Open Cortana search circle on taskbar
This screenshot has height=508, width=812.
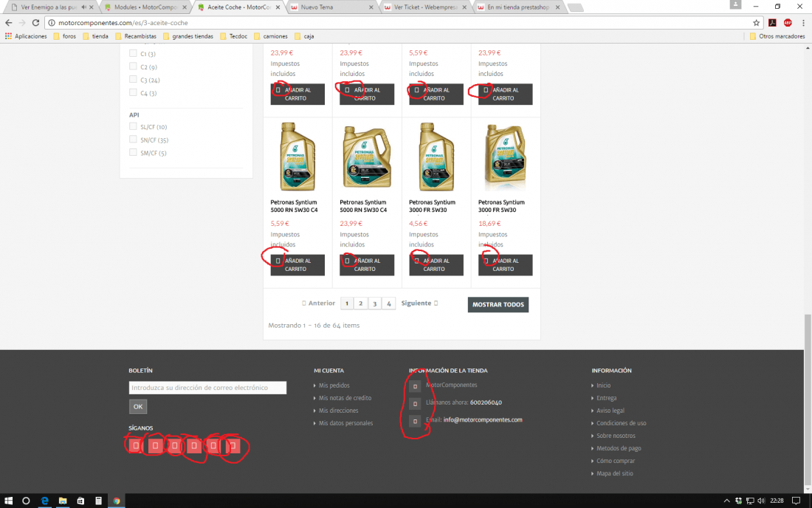26,501
